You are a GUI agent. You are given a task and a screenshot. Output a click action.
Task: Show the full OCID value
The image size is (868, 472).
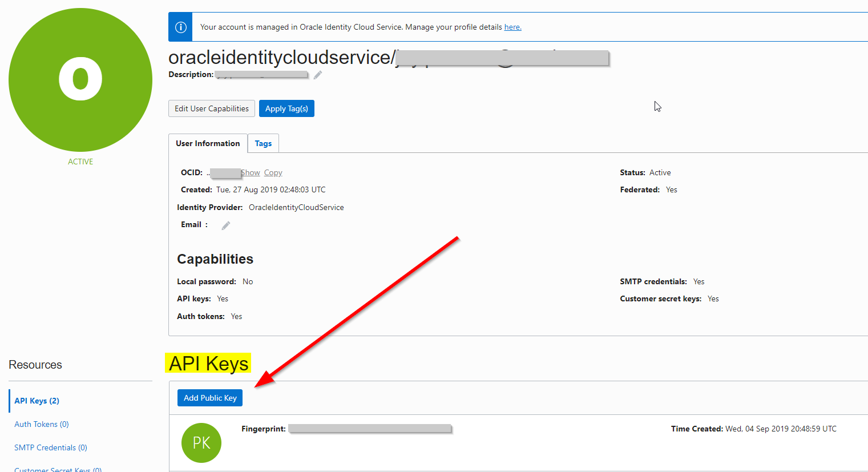(x=251, y=173)
